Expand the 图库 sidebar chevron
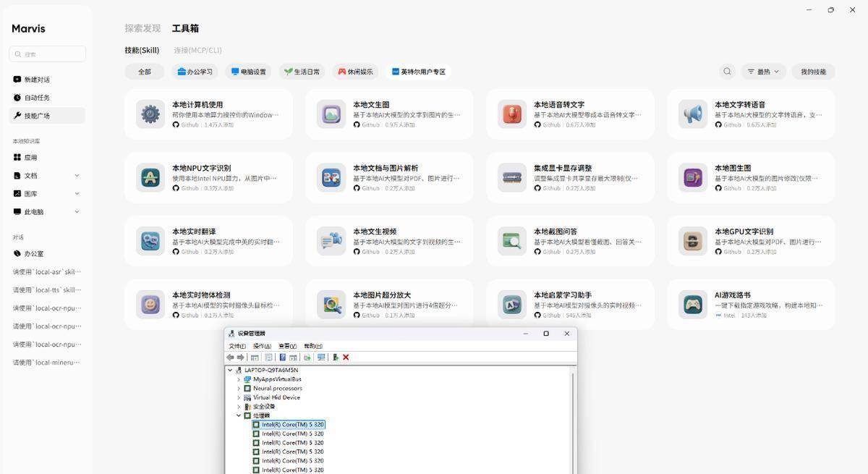This screenshot has height=474, width=868. pos(77,193)
